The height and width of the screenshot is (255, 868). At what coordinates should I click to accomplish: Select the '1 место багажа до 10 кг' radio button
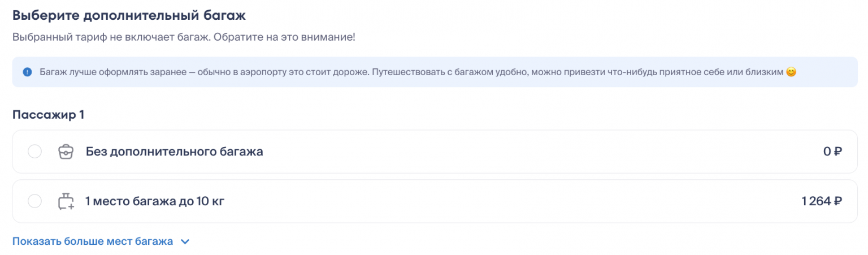click(34, 201)
